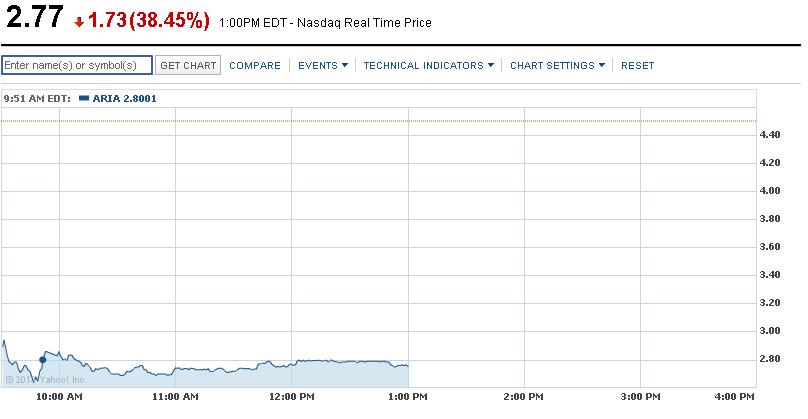Screen dimensions: 808x419
Task: Click the blue ARIA legend color marker
Action: (x=83, y=98)
